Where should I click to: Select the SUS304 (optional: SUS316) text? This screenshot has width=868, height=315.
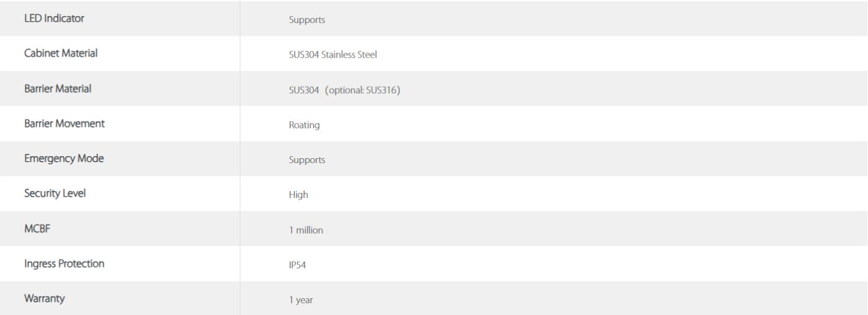(345, 90)
